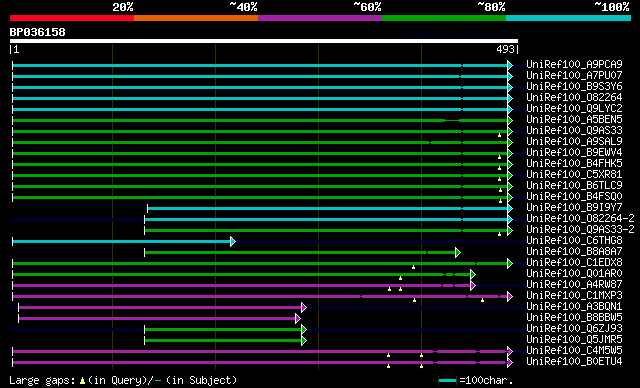Click the yellow gap marker under UniRef100_C1EDX8 bar
The width and height of the screenshot is (640, 388).
(x=413, y=267)
